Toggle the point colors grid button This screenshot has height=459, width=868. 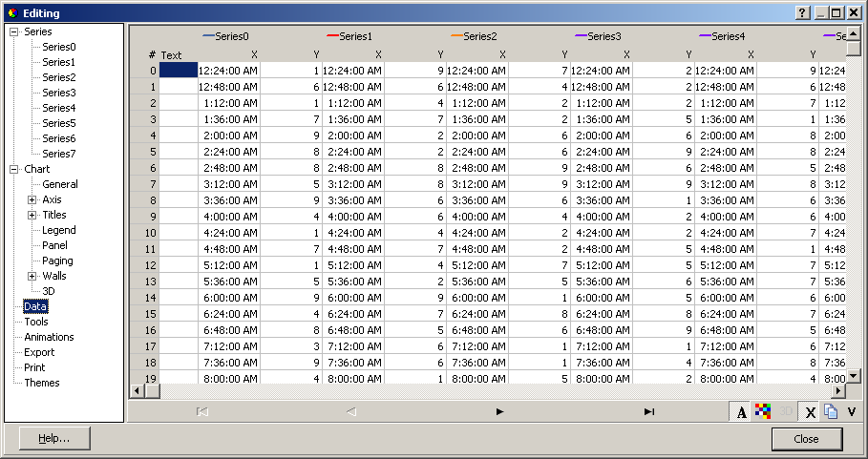[763, 411]
